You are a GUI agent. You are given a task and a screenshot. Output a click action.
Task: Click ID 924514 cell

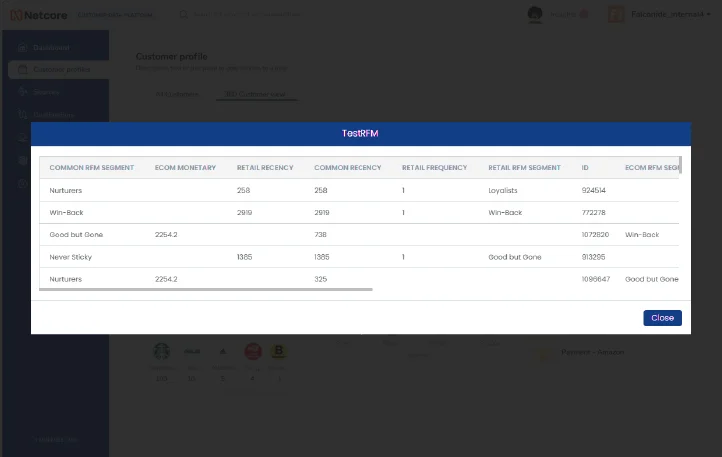point(594,190)
